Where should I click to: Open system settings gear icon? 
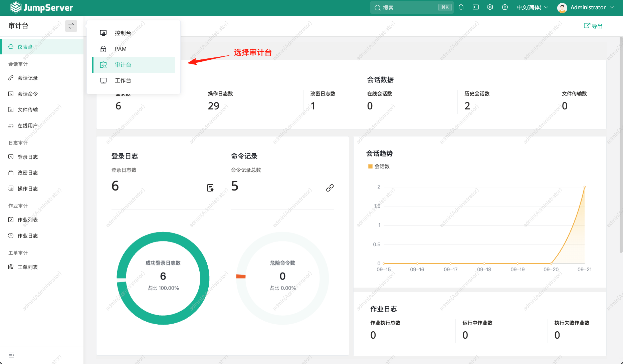click(x=490, y=7)
